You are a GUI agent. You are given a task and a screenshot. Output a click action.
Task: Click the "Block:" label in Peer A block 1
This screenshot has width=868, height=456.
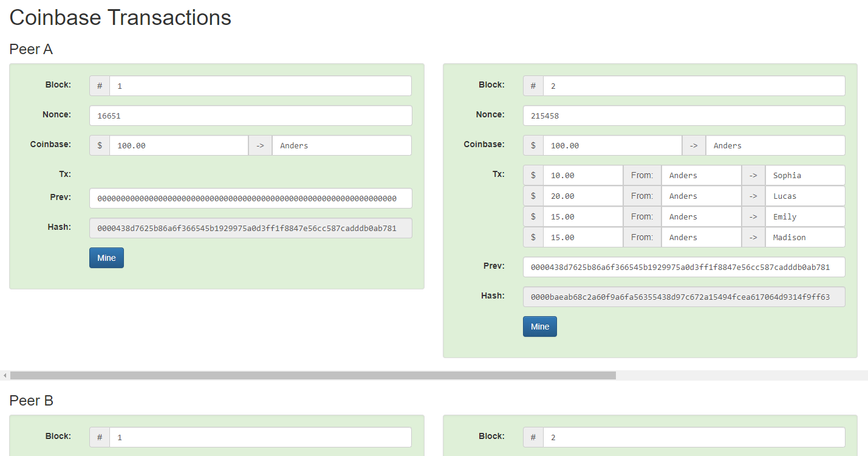click(58, 85)
